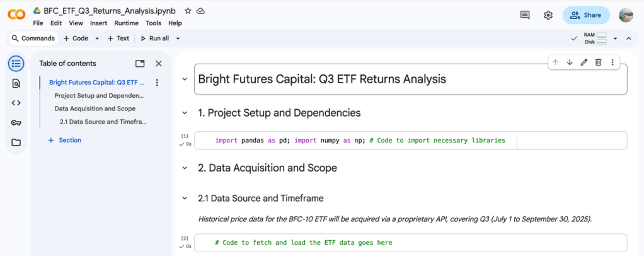Add a new Section in table of contents
Viewport: 644px width, 256px height.
(x=65, y=140)
